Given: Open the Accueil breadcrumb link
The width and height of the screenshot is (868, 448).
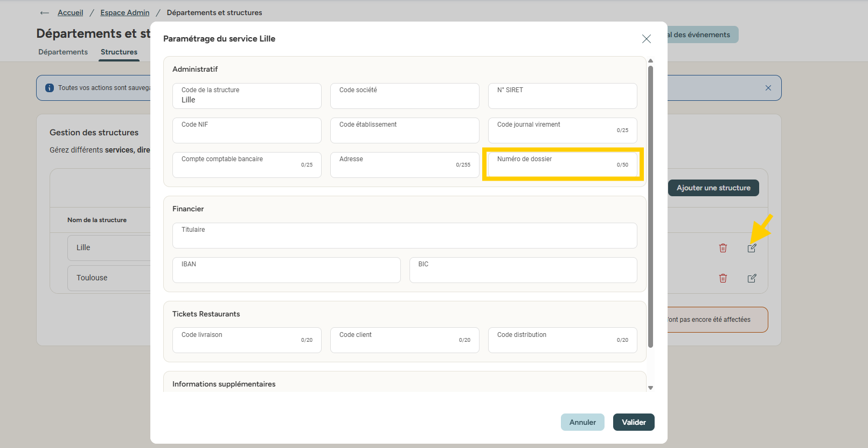Looking at the screenshot, I should click(x=71, y=12).
